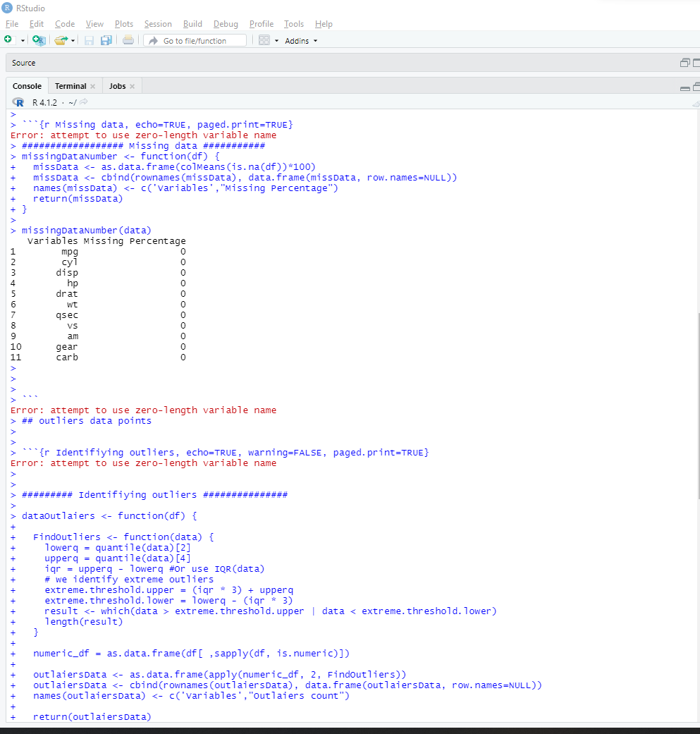Create a new file via green plus icon
The image size is (700, 734).
click(x=9, y=40)
